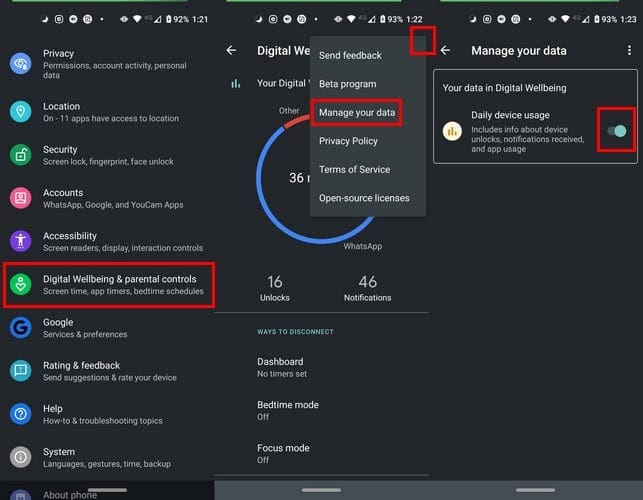This screenshot has width=643, height=500.
Task: Tap the System info icon
Action: (x=21, y=457)
